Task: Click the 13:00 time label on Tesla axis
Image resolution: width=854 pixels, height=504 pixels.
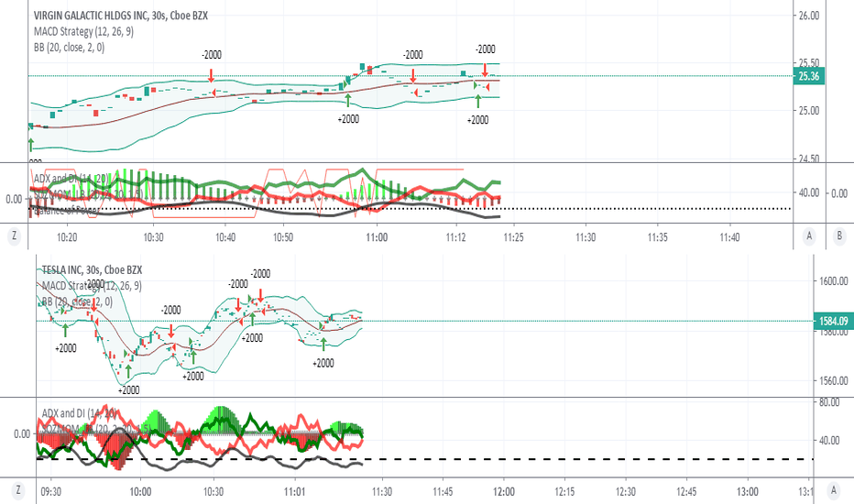Action: click(748, 491)
